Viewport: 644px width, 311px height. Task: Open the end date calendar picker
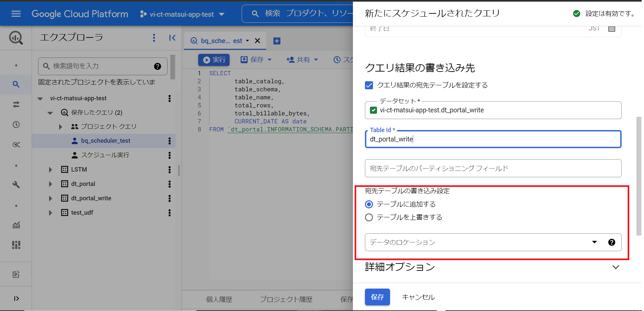pyautogui.click(x=612, y=29)
